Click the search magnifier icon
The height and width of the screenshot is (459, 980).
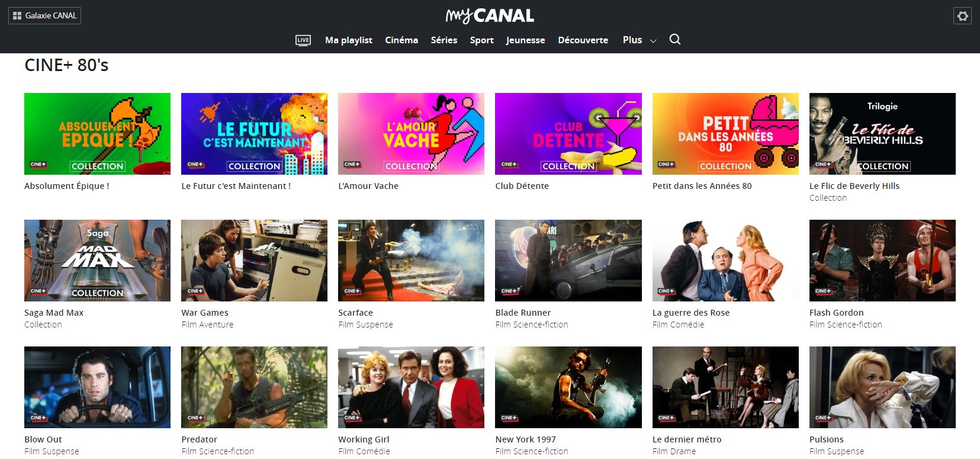674,40
